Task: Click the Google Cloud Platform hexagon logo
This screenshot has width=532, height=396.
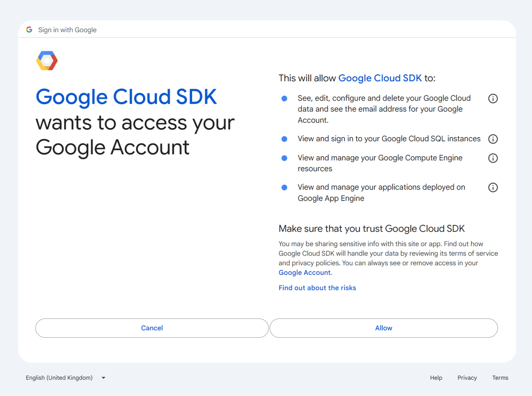Action: click(x=47, y=60)
